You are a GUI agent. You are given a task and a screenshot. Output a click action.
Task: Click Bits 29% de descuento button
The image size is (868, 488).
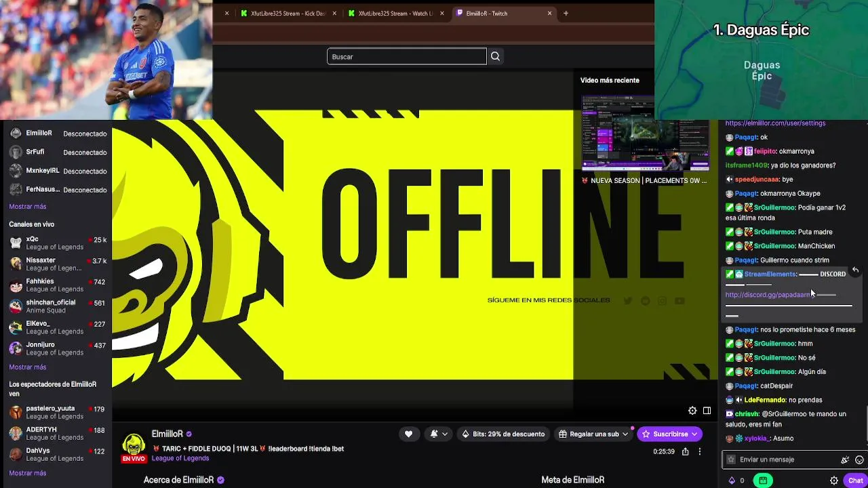[x=503, y=434]
